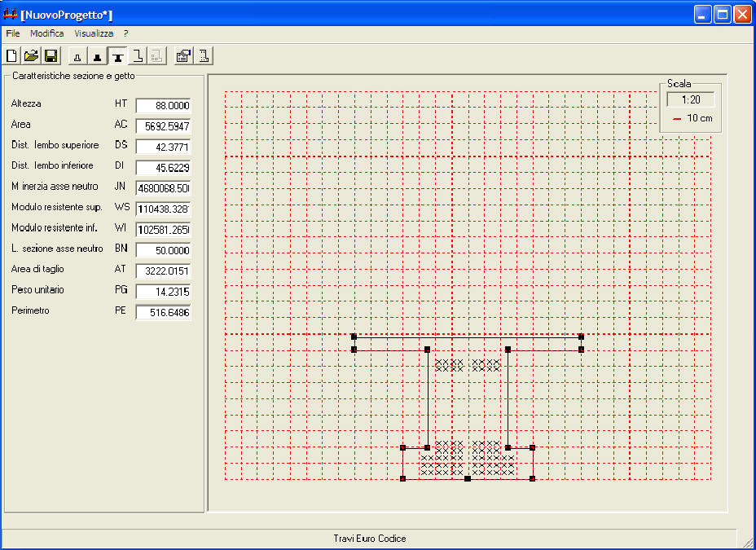Screen dimensions: 756x550
Task: Select the outlined inverted-T section tool
Action: 78,56
